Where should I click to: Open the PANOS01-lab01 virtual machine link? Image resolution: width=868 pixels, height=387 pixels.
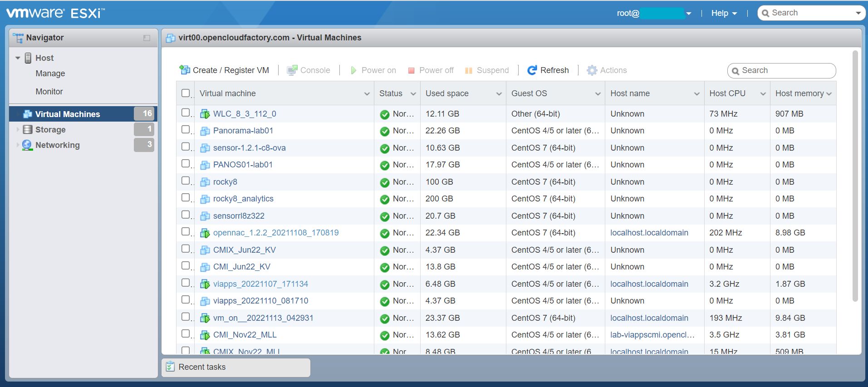(243, 165)
